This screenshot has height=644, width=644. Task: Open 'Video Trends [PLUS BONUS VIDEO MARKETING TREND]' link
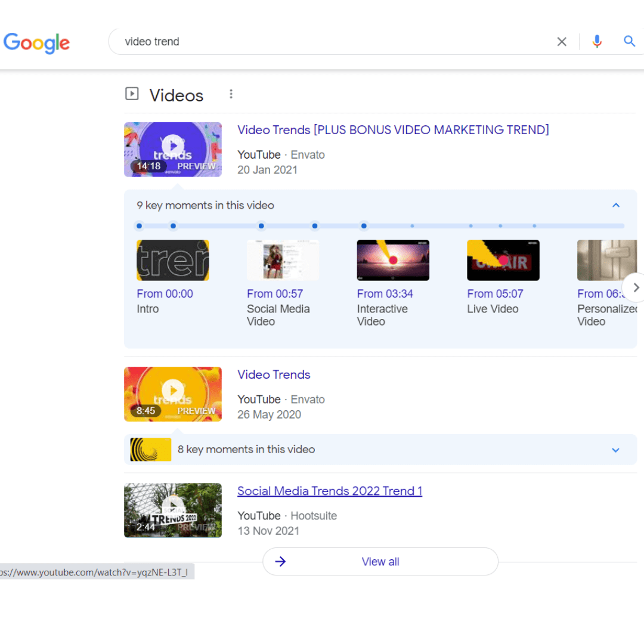click(x=393, y=130)
